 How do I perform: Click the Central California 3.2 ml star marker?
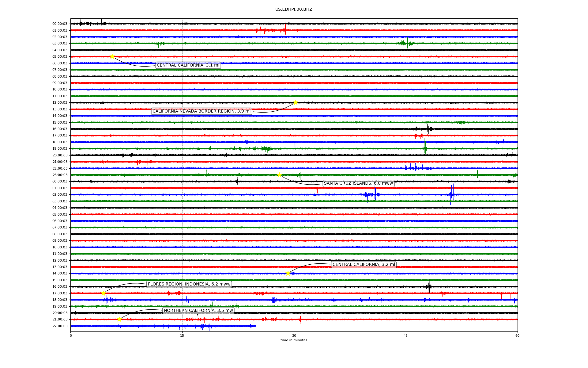[x=288, y=273]
